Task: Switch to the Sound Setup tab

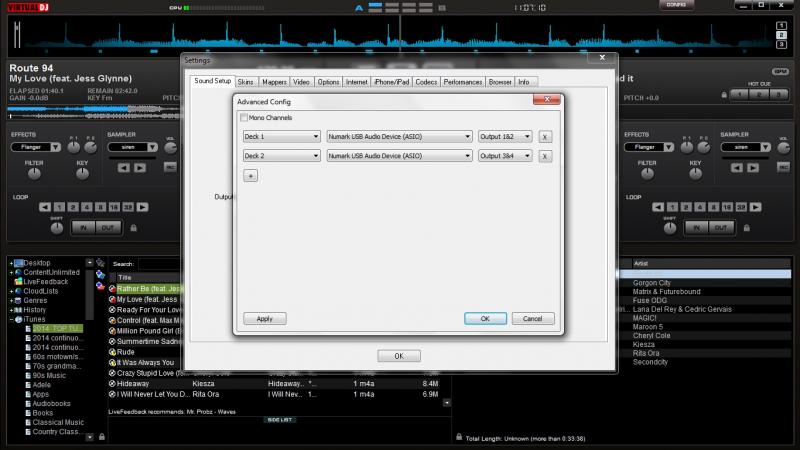Action: tap(212, 81)
